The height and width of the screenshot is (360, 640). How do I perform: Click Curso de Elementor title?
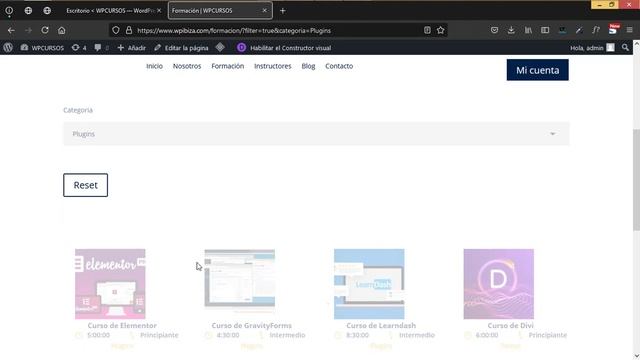pos(122,325)
